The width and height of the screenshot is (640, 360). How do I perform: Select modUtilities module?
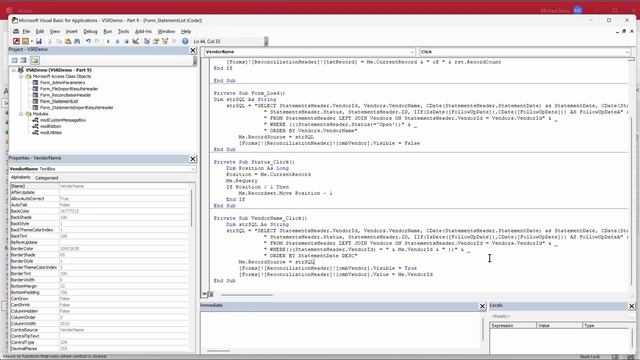click(x=51, y=133)
